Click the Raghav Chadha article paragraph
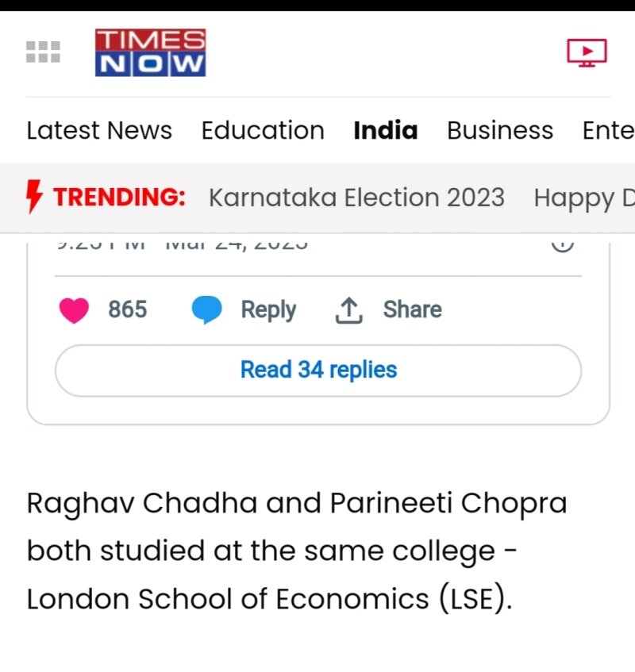 [x=298, y=551]
